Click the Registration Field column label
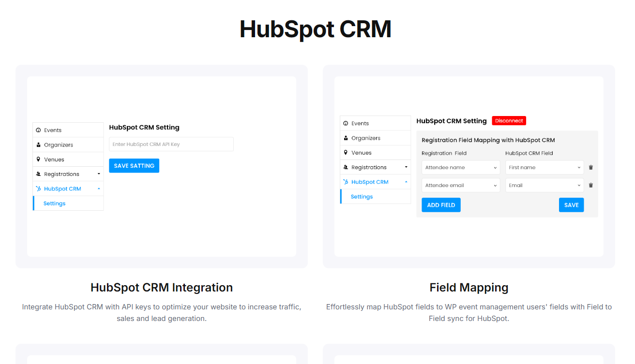635x364 pixels. point(444,153)
